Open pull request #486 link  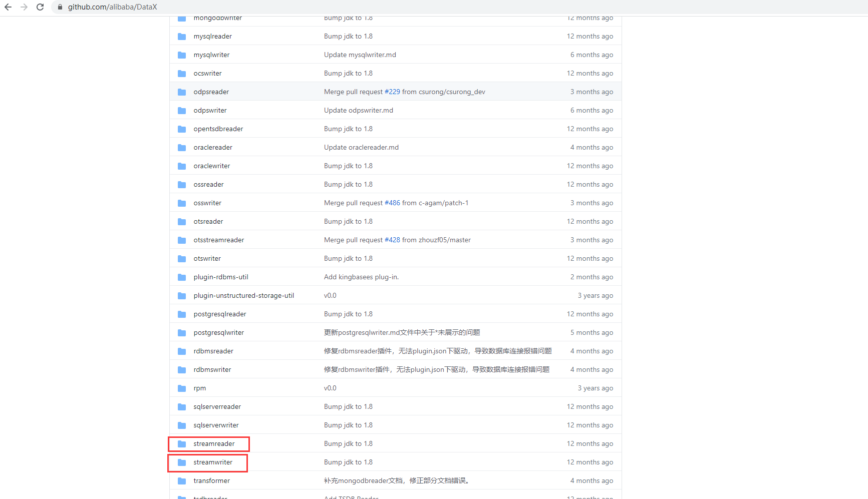point(392,203)
